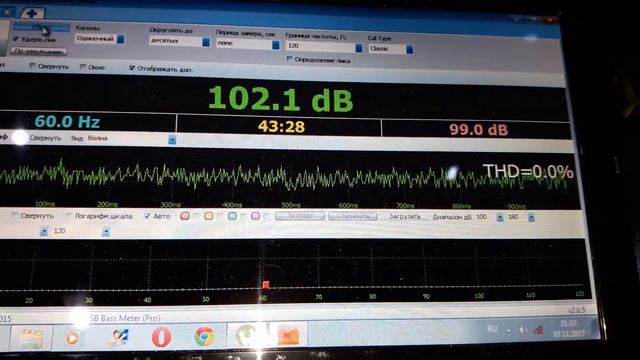This screenshot has width=640, height=360.
Task: Click the purple curve color swatch
Action: 256,216
